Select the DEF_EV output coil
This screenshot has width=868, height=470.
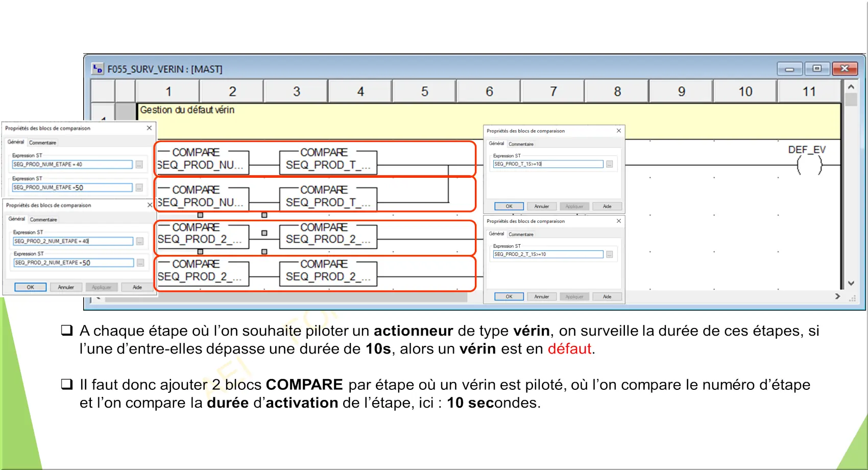click(x=809, y=165)
